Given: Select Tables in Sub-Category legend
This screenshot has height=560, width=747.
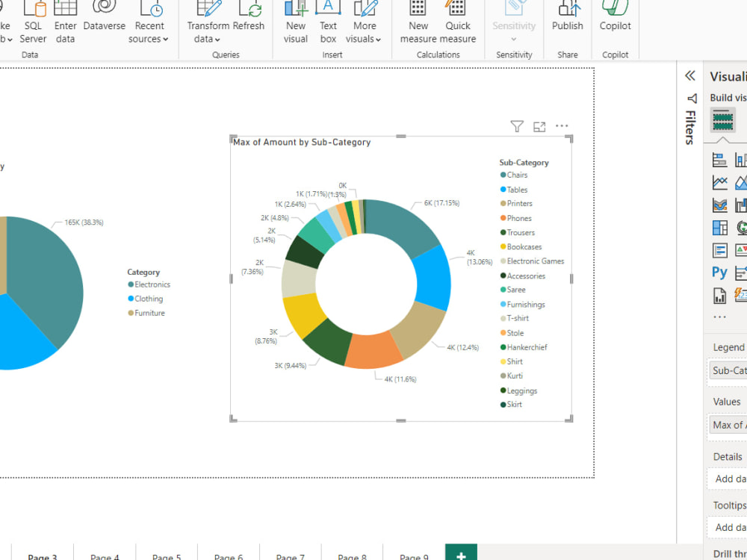Looking at the screenshot, I should [514, 190].
